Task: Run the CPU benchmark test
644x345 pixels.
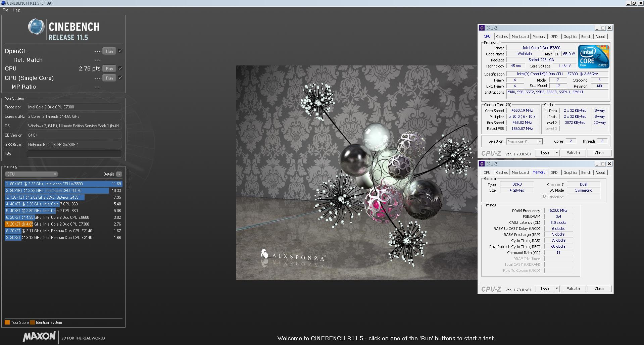Action: pos(109,69)
